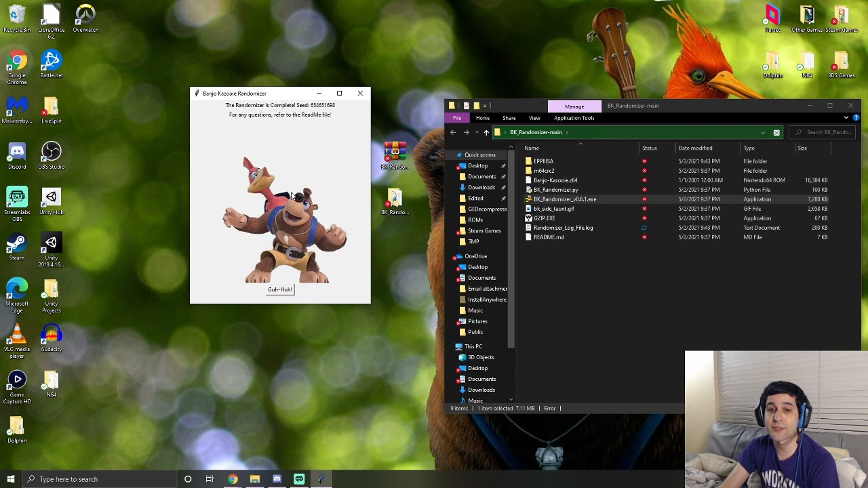Click the Explorer help question mark icon

(856, 118)
